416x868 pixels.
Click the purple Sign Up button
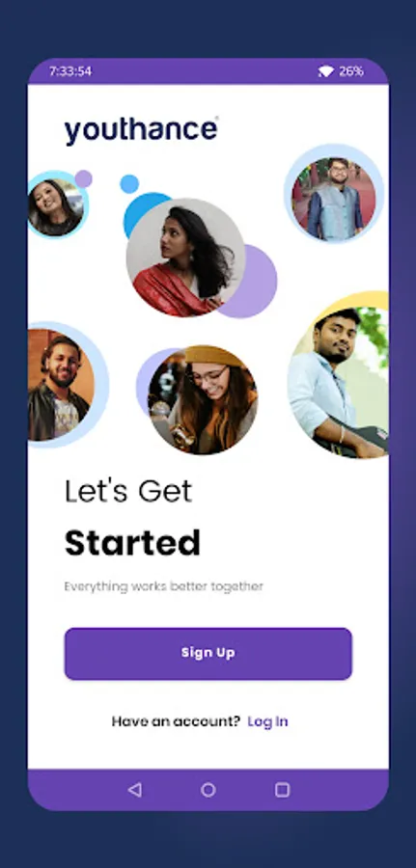click(x=208, y=653)
